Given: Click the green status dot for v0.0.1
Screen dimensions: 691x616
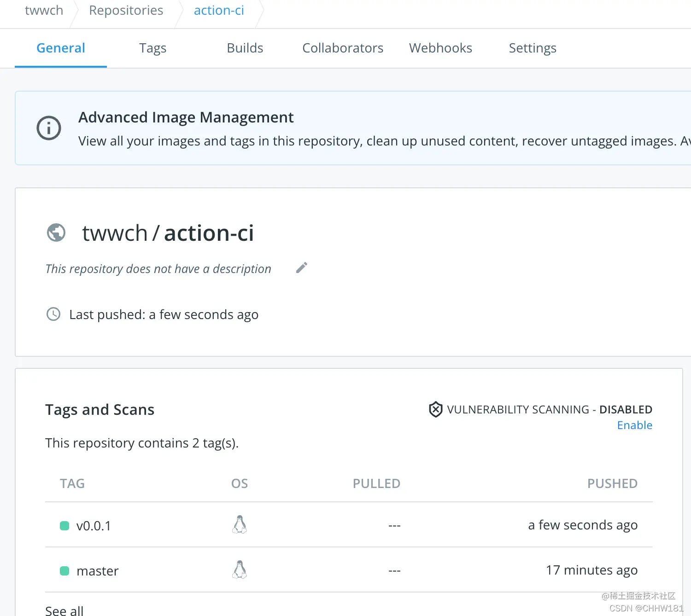Looking at the screenshot, I should pyautogui.click(x=64, y=526).
